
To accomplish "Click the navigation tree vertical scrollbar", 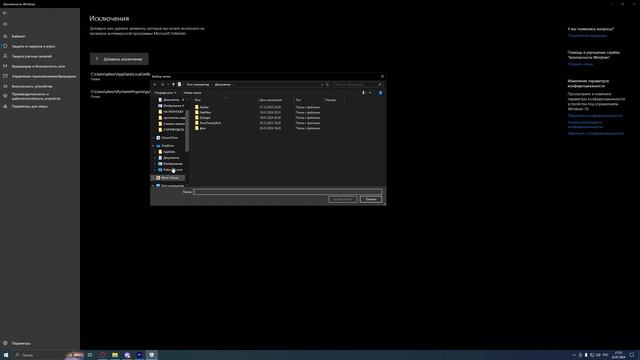I will [187, 131].
